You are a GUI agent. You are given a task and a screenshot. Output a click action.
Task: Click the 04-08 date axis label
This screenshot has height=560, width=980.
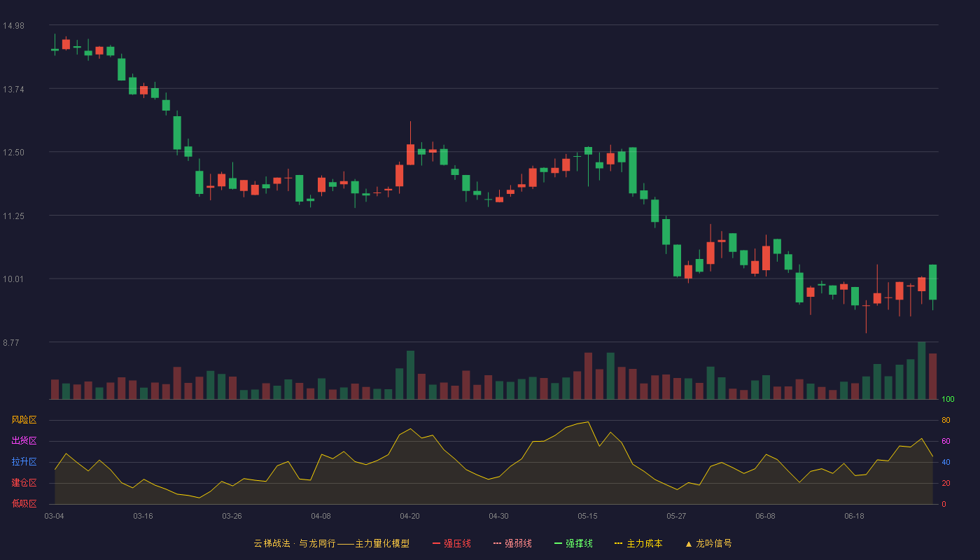click(x=321, y=516)
